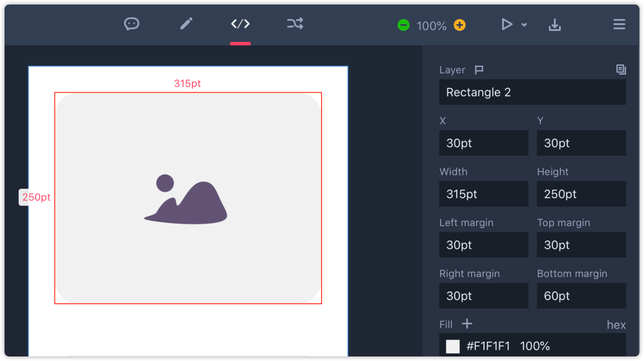The height and width of the screenshot is (361, 644).
Task: Select the image placeholder icon on canvas
Action: [x=186, y=199]
